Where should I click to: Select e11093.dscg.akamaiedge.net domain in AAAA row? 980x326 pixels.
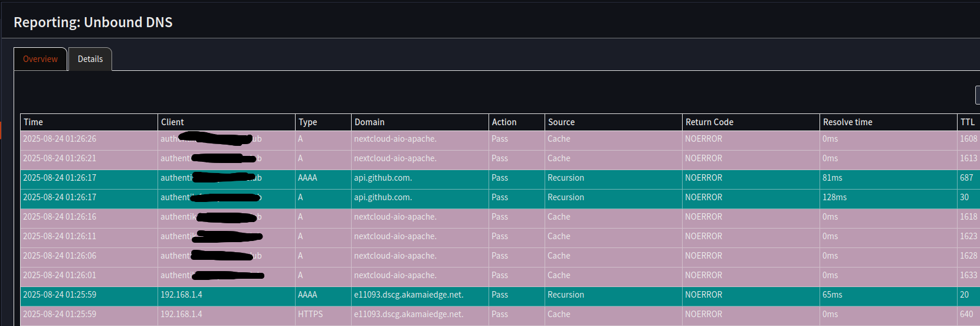point(409,295)
